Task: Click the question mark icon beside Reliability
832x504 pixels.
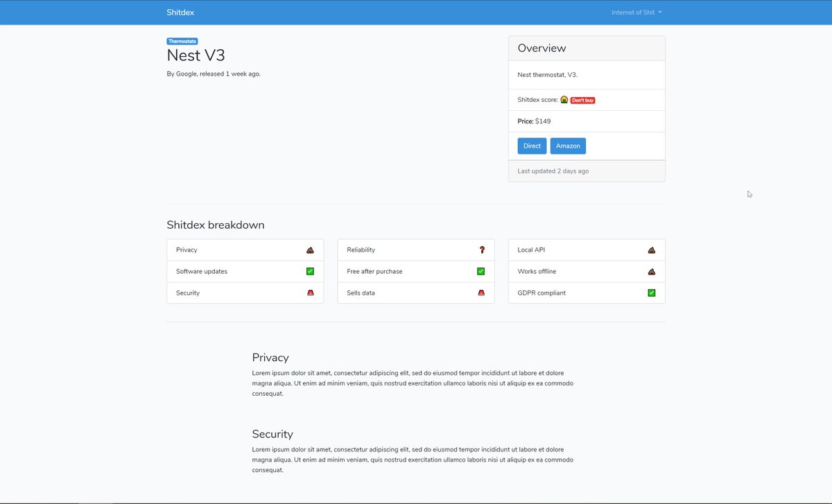Action: pyautogui.click(x=481, y=250)
